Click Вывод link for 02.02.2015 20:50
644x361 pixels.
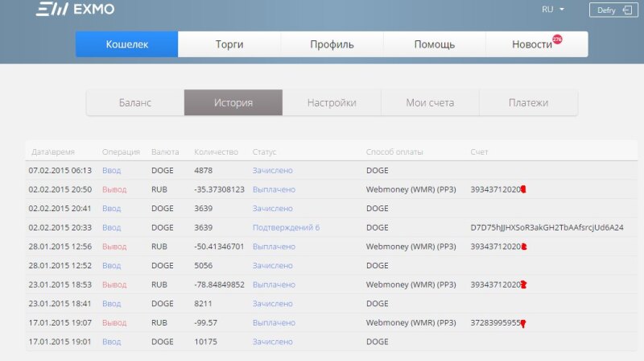[114, 189]
